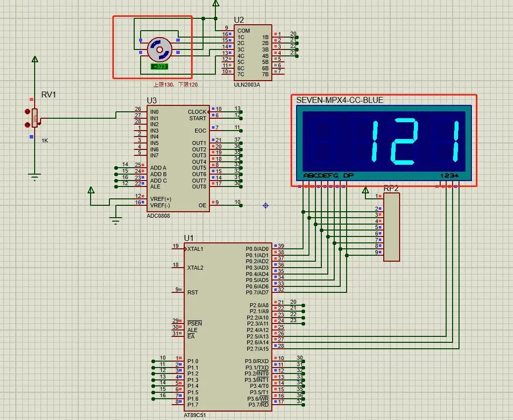Click the RV1 potentiometer resistor body
Image resolution: width=513 pixels, height=420 pixels.
(x=35, y=118)
